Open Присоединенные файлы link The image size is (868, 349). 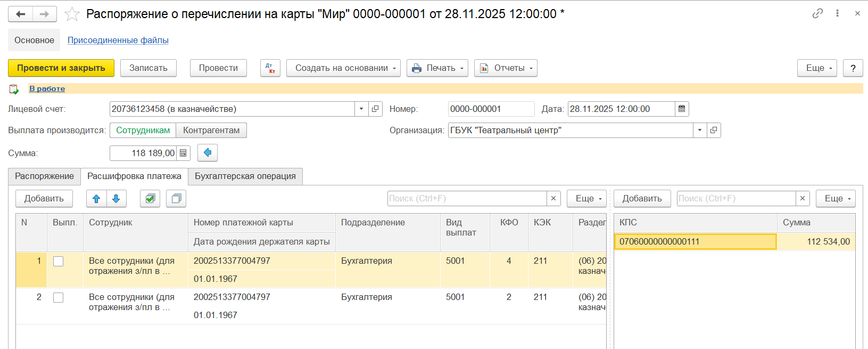[x=118, y=40]
